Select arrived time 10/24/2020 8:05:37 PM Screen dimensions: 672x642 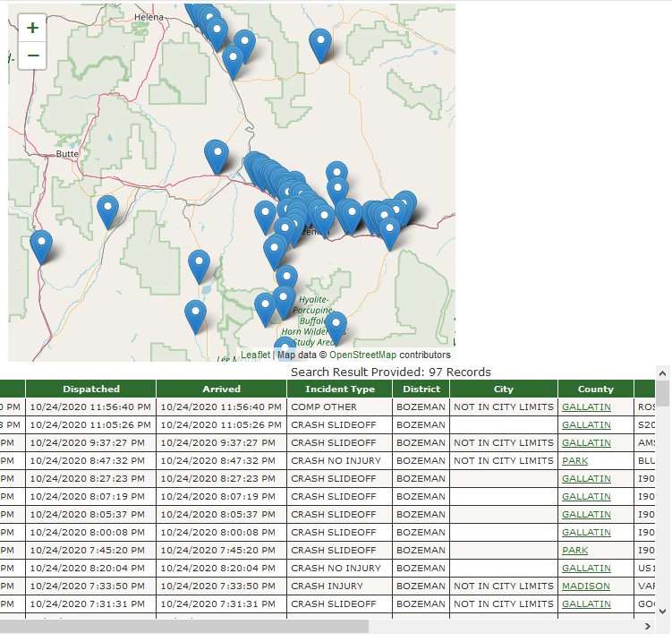coord(221,514)
